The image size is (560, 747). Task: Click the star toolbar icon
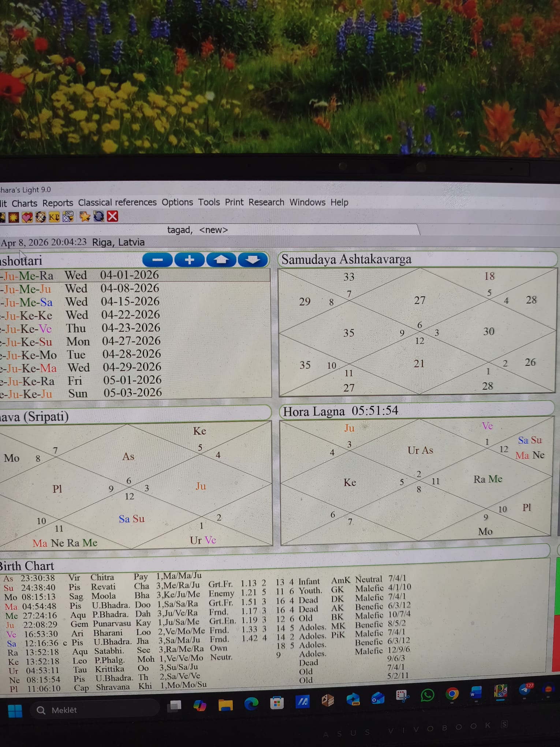point(85,217)
